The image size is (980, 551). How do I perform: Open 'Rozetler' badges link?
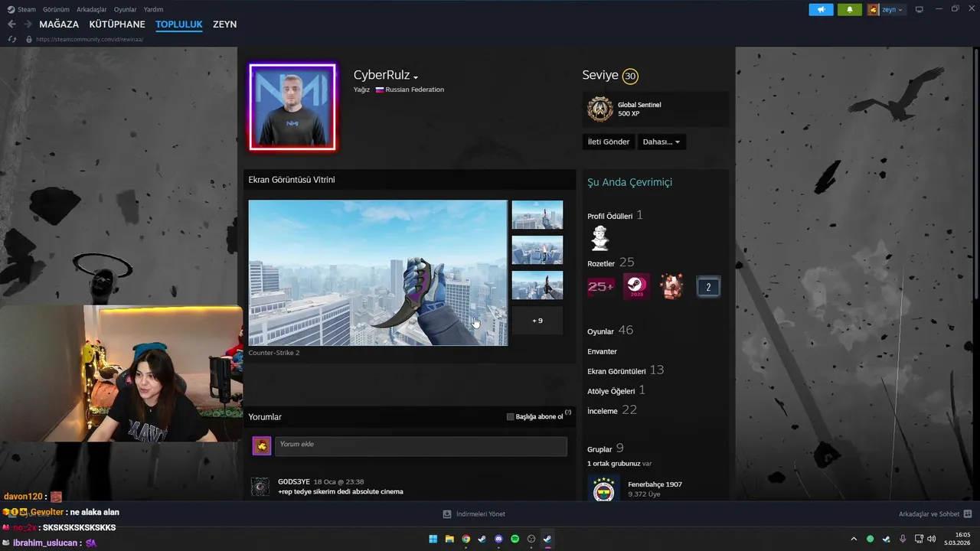(x=601, y=264)
